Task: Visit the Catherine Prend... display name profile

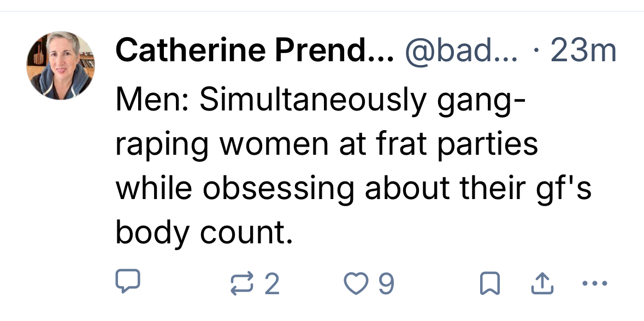Action: 254,51
